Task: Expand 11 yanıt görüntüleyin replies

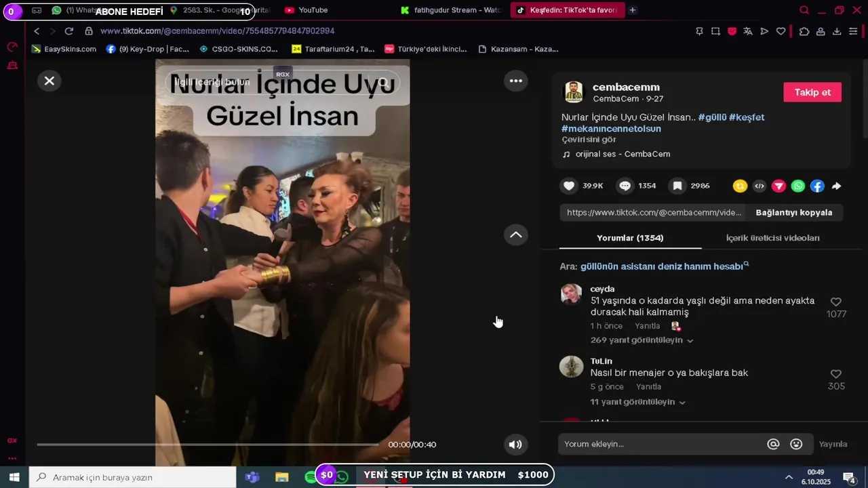Action: [x=637, y=402]
